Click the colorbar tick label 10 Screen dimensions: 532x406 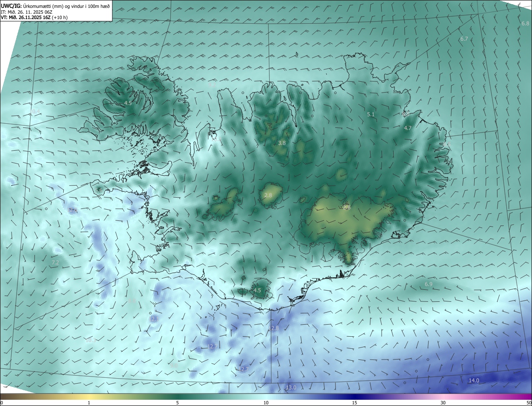click(x=266, y=403)
